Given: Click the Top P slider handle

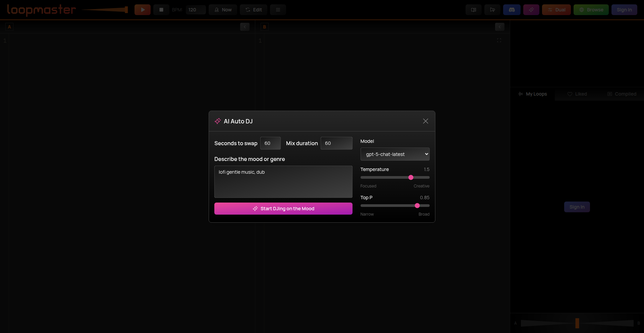Looking at the screenshot, I should [417, 206].
